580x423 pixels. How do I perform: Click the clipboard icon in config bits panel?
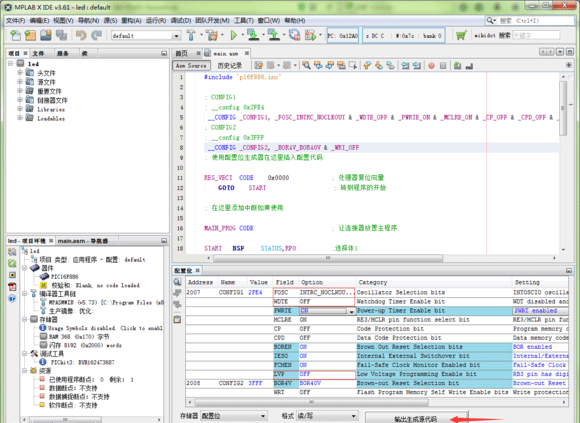point(178,319)
